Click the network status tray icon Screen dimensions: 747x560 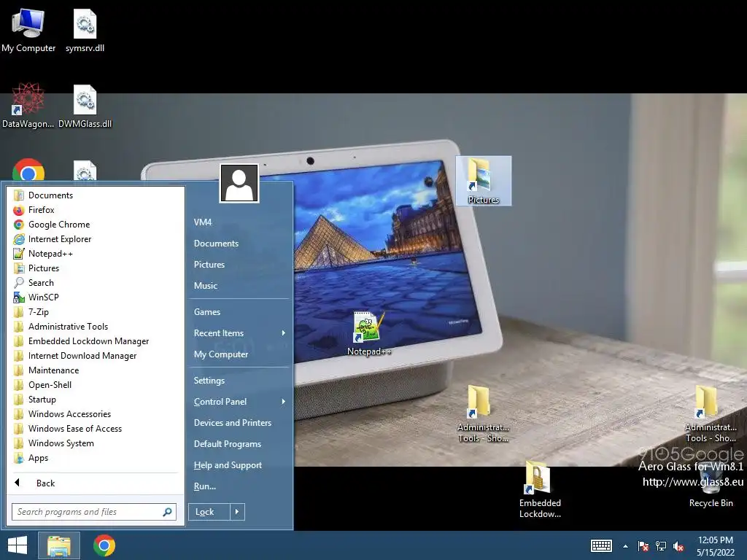click(x=661, y=546)
